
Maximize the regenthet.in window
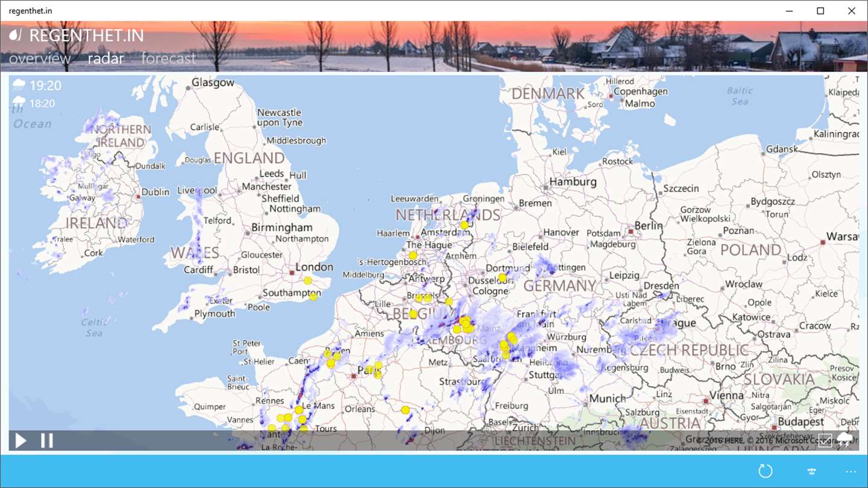(820, 11)
